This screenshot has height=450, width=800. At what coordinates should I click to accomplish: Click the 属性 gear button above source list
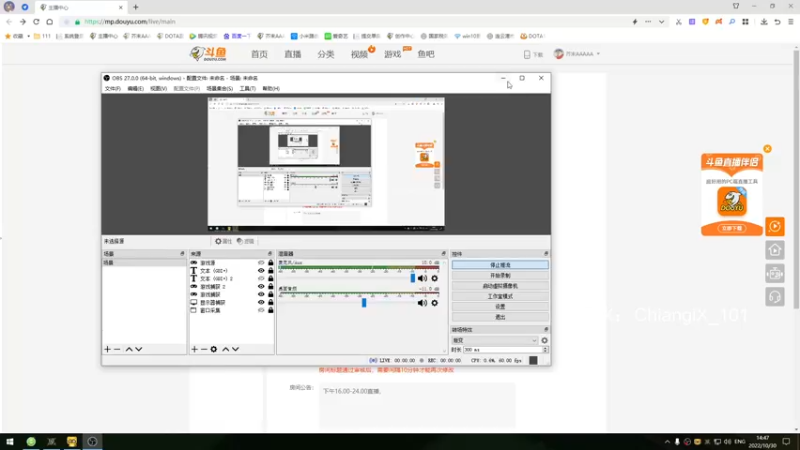click(223, 241)
